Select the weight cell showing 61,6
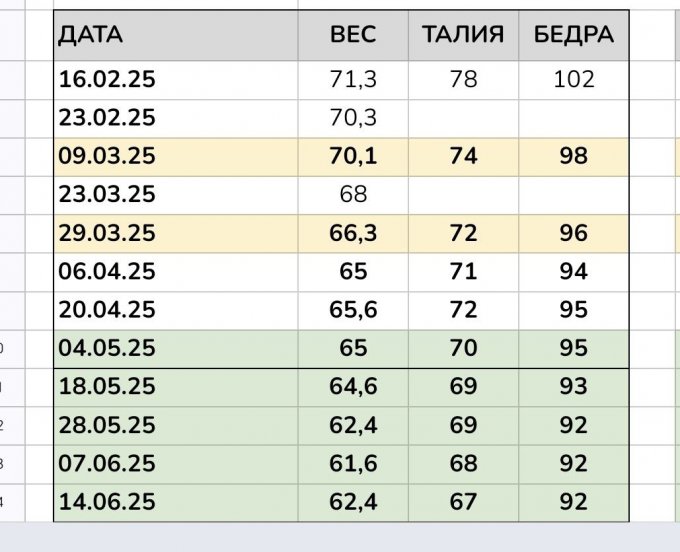 [353, 464]
